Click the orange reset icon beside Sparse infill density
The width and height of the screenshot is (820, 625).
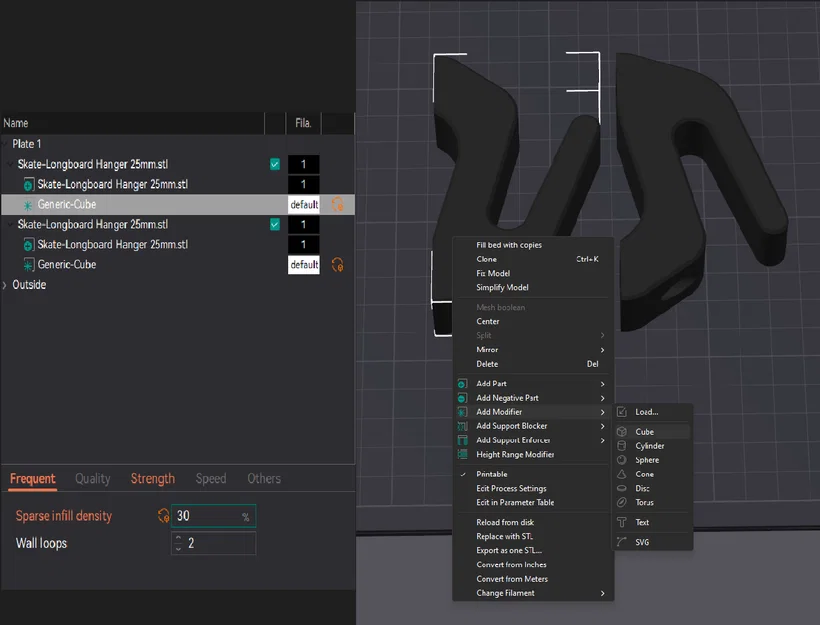click(x=164, y=516)
